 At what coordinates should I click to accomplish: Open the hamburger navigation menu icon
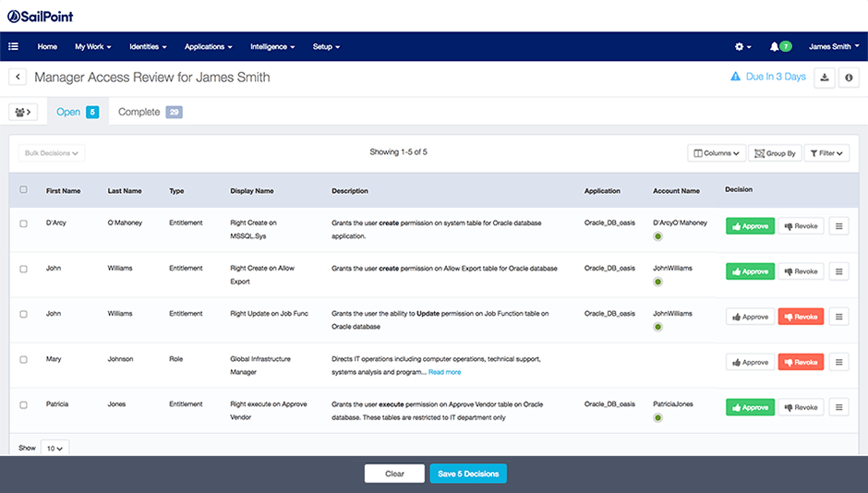pyautogui.click(x=13, y=46)
